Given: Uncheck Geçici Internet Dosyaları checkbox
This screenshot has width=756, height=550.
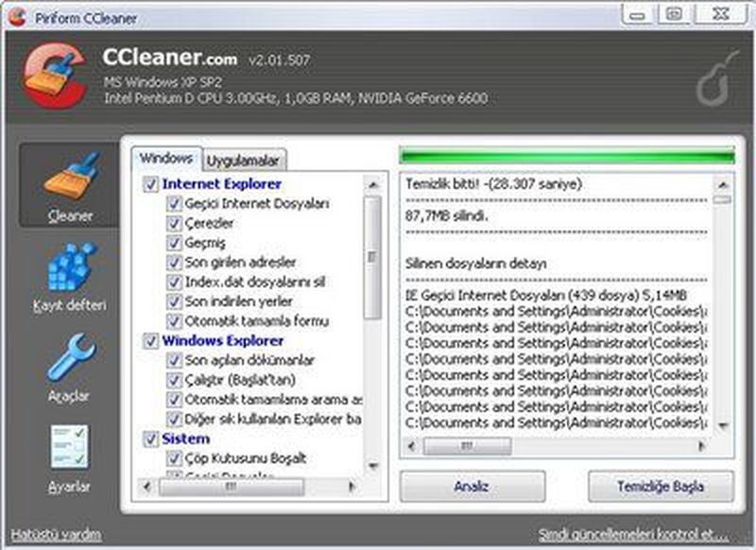Looking at the screenshot, I should 174,204.
